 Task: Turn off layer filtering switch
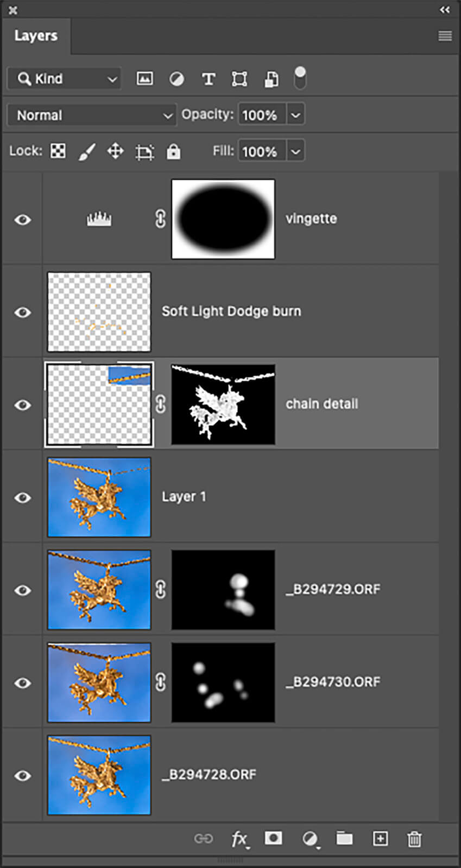300,78
